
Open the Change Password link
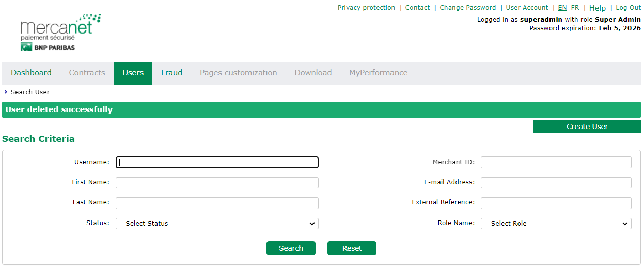point(467,8)
